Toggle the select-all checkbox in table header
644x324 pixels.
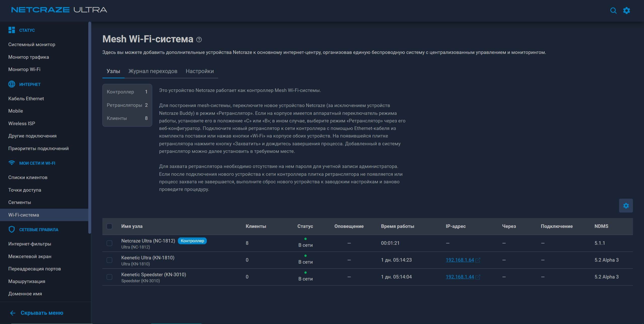tap(109, 226)
